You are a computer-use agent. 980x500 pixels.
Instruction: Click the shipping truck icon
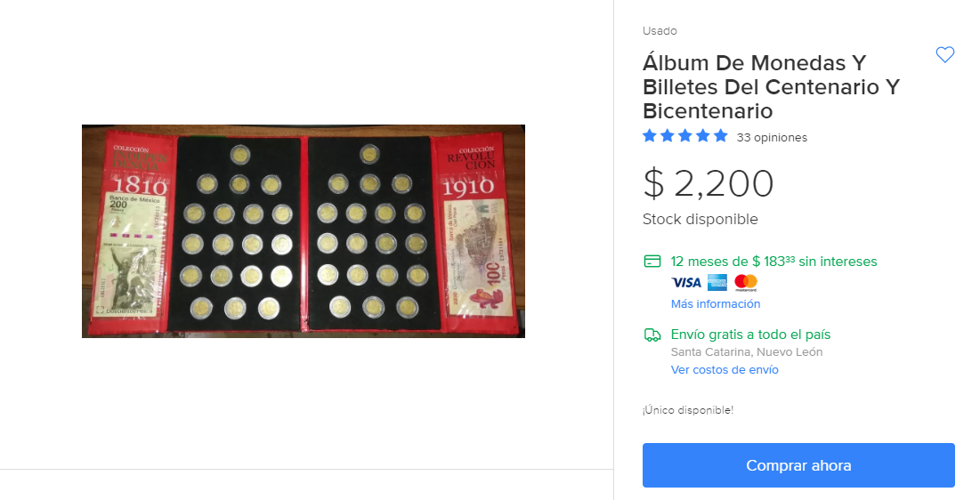coord(652,335)
